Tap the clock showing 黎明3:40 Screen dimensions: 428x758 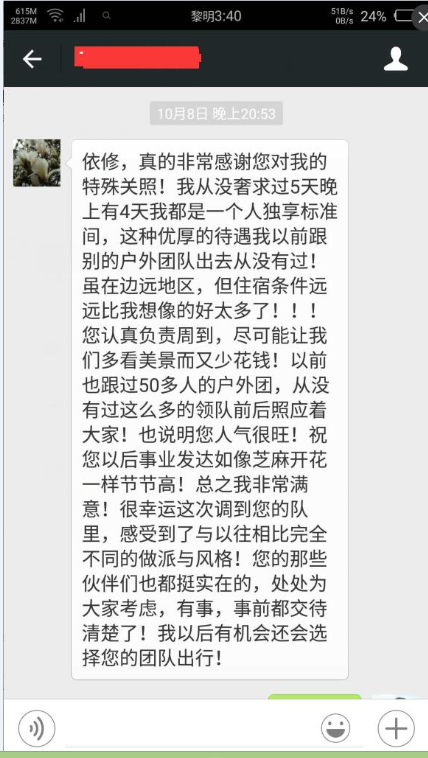216,16
